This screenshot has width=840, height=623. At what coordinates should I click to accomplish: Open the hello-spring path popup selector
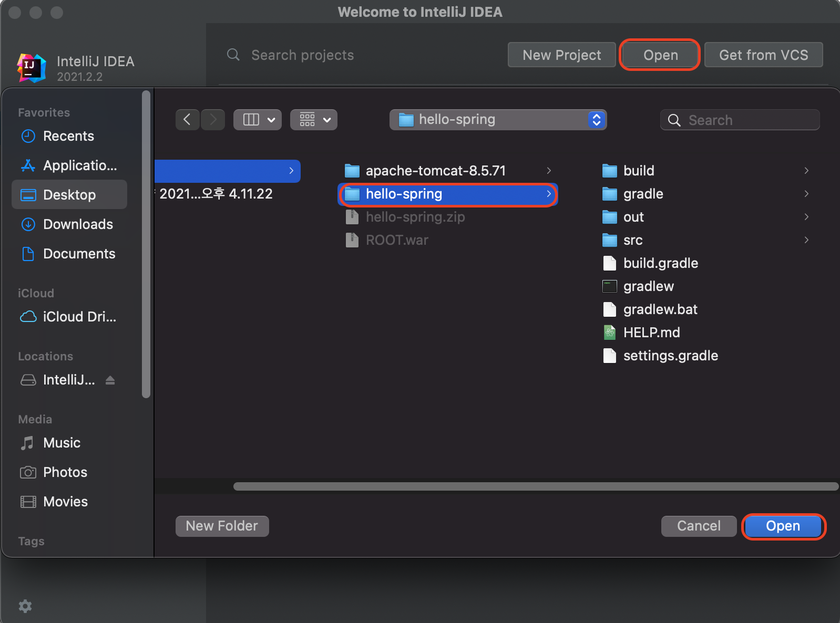tap(498, 120)
